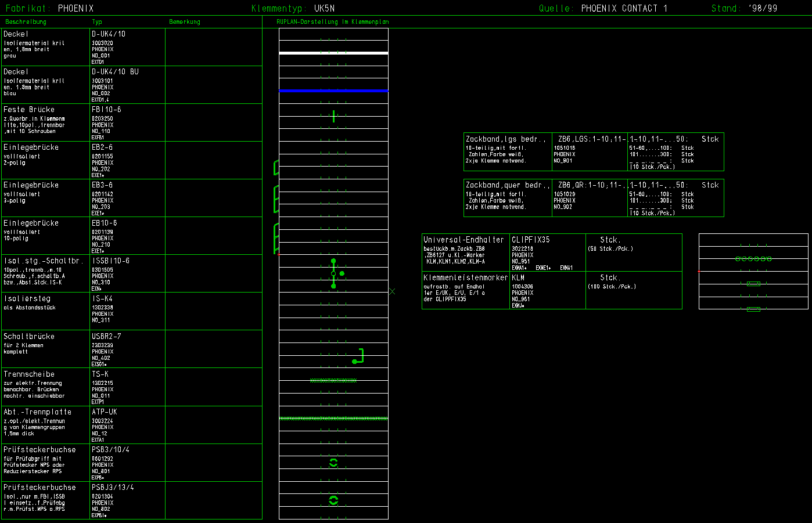The width and height of the screenshot is (812, 523).
Task: Select the 'Quelle: PHOENIX CONTACT 1' text
Action: click(603, 8)
